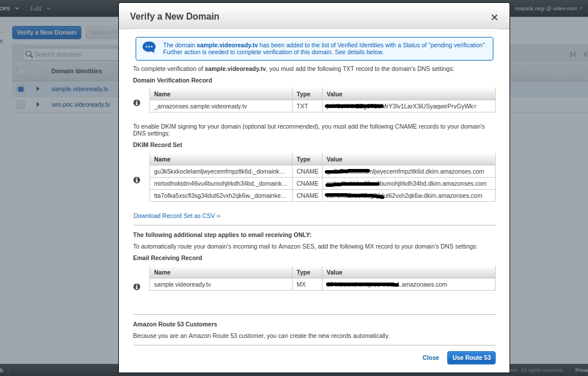Select DKIM name starting gu3k5kxkoclelamlj
588x376 pixels.
(x=221, y=171)
